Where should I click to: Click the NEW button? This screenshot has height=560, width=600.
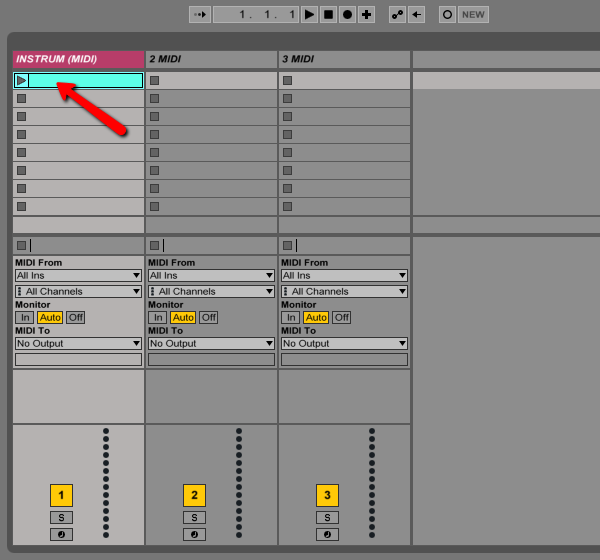(473, 15)
